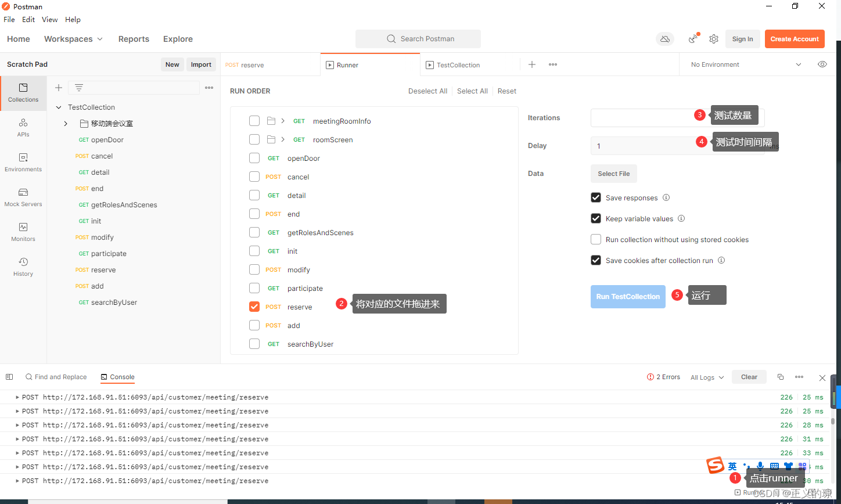
Task: Expand meetingRoomInfo folder in run order
Action: [x=283, y=121]
